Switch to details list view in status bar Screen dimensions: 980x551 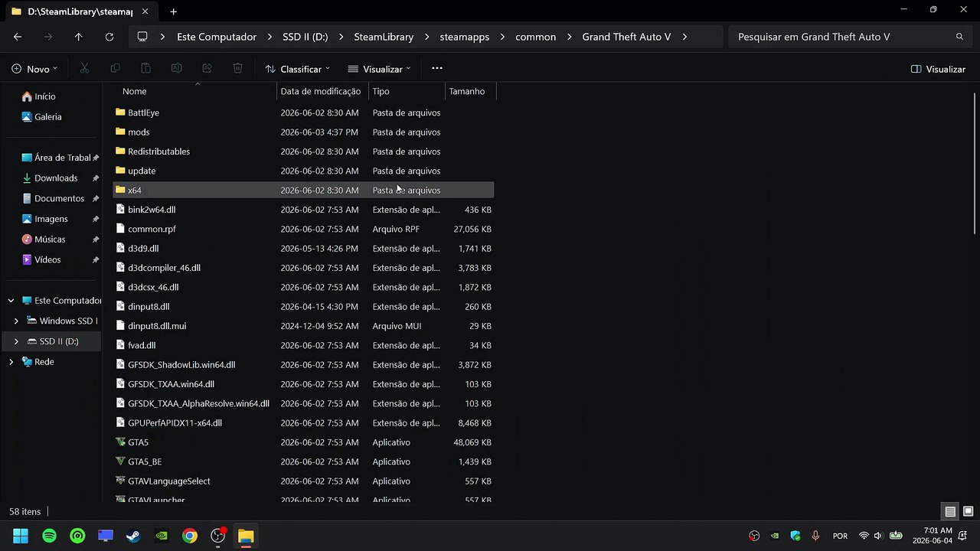[950, 512]
